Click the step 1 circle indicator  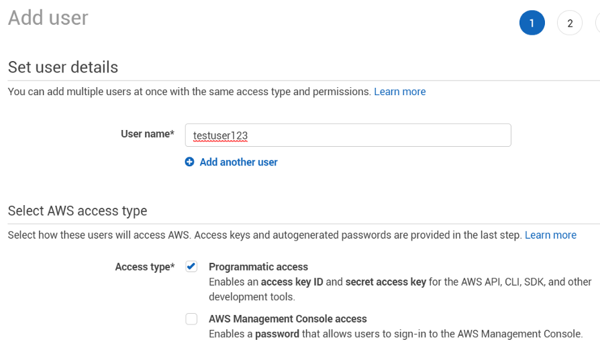point(532,23)
